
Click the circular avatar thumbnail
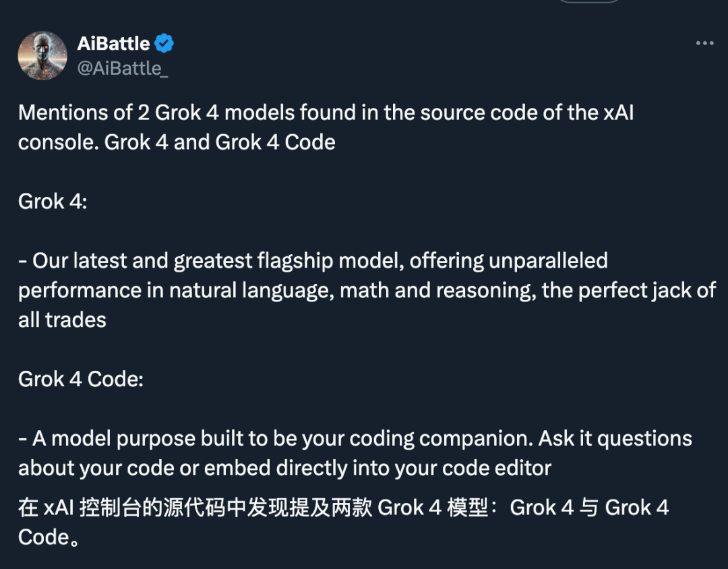tap(42, 55)
